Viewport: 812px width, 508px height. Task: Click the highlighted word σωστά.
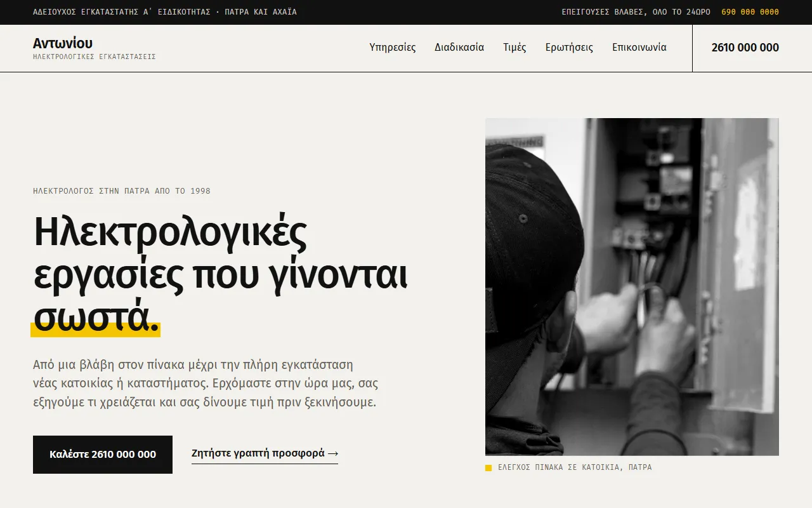95,318
